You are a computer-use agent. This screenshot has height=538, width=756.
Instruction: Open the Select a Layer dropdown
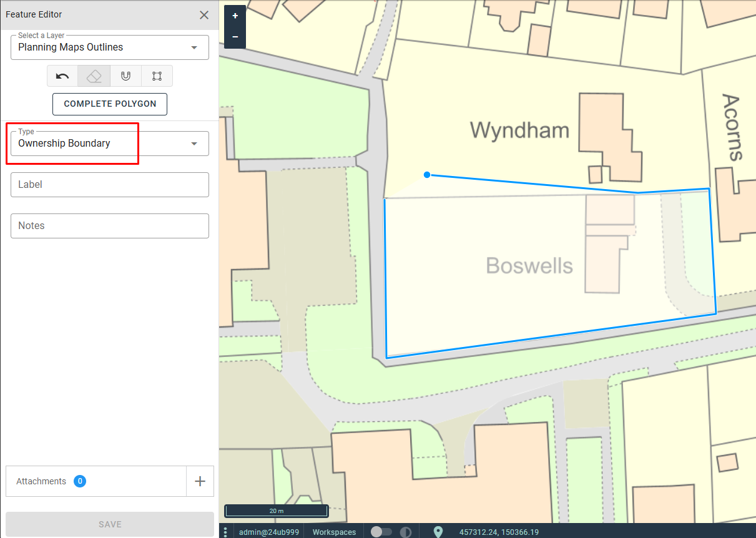pos(110,47)
